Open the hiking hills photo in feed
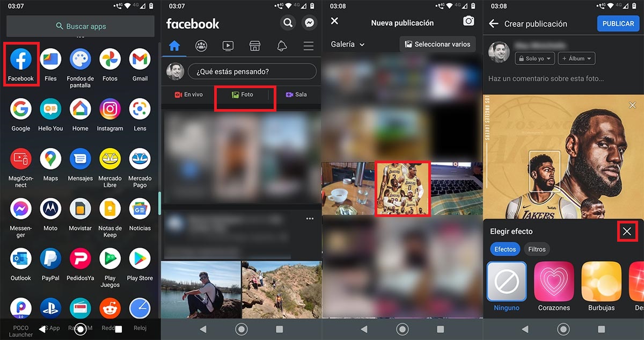644x340 pixels. coord(282,290)
